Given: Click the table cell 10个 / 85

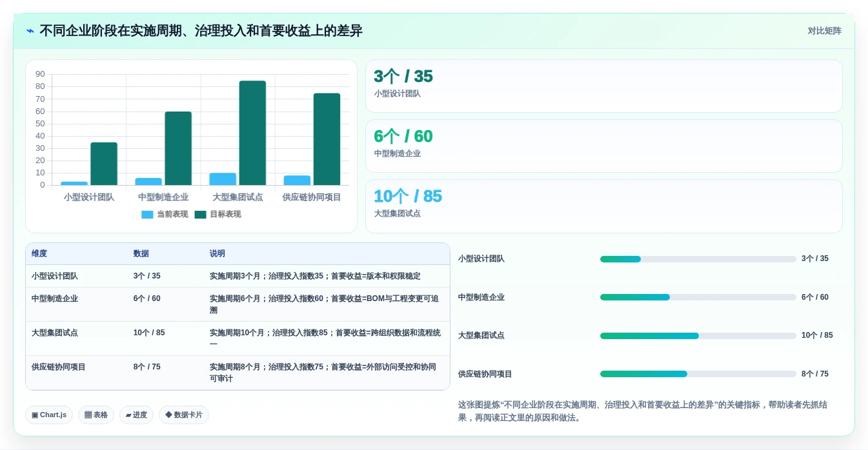Looking at the screenshot, I should [x=149, y=333].
